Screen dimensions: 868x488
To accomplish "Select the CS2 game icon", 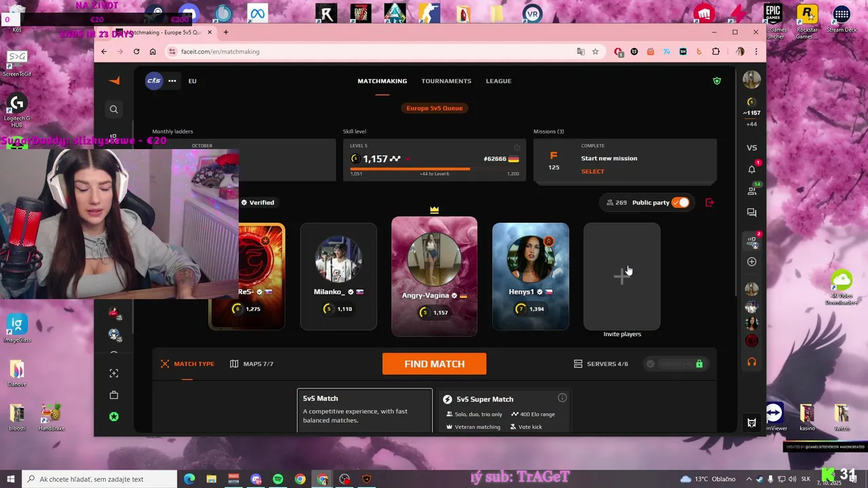I will click(x=154, y=81).
